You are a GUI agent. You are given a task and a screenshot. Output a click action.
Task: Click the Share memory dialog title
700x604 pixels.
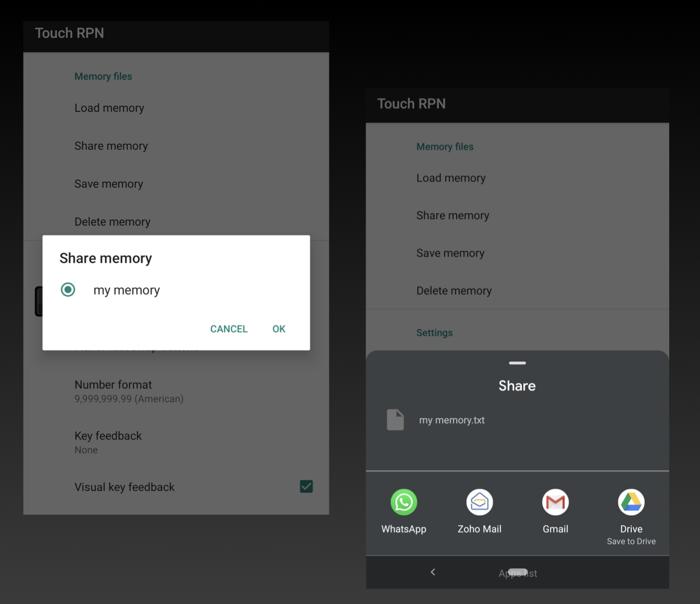(106, 258)
